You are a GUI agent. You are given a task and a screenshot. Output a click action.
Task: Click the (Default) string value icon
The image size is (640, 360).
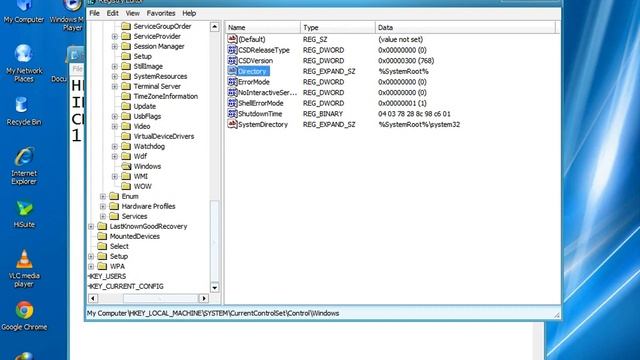tap(232, 39)
